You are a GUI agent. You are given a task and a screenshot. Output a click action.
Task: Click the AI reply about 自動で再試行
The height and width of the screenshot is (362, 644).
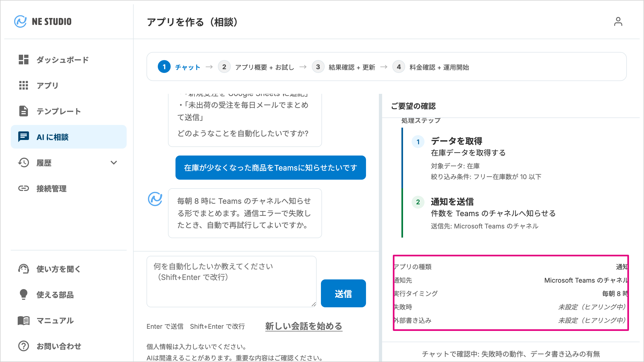(x=245, y=213)
